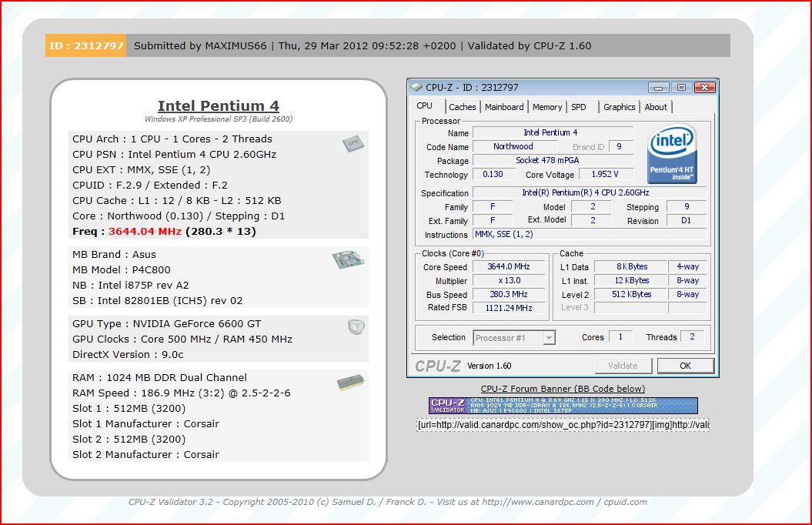
Task: Click the CPU-Z Forum Banner link
Action: point(563,389)
